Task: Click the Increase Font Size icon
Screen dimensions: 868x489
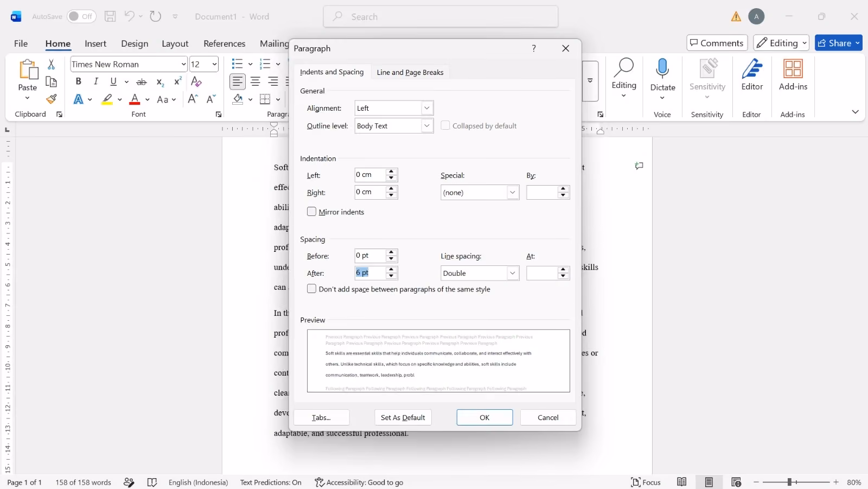Action: pyautogui.click(x=193, y=99)
